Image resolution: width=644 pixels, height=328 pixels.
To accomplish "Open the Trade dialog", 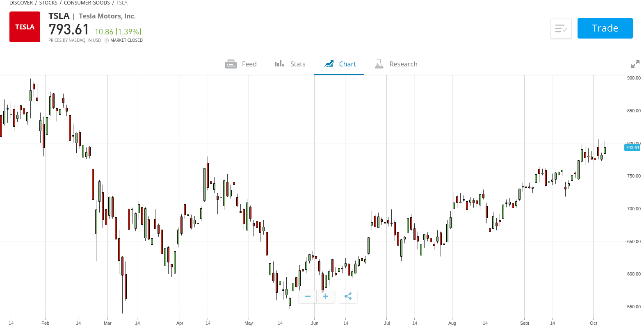I will coord(605,28).
